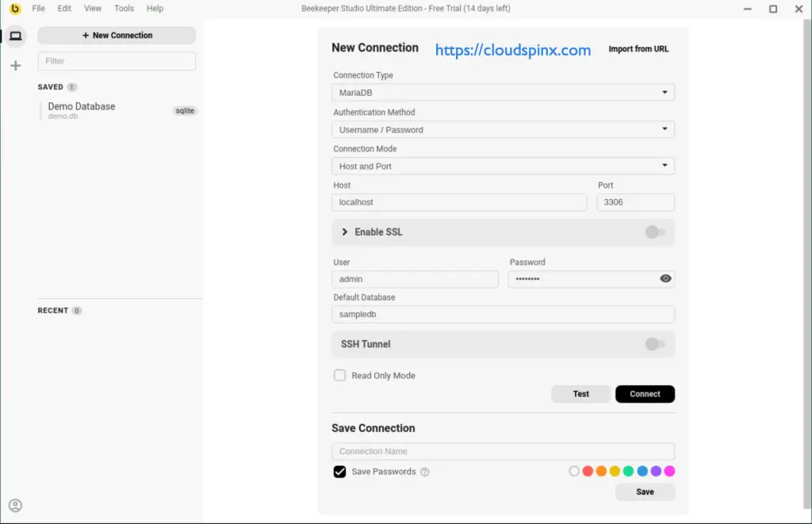Click the plus icon in left sidebar
This screenshot has height=524, width=812.
15,66
